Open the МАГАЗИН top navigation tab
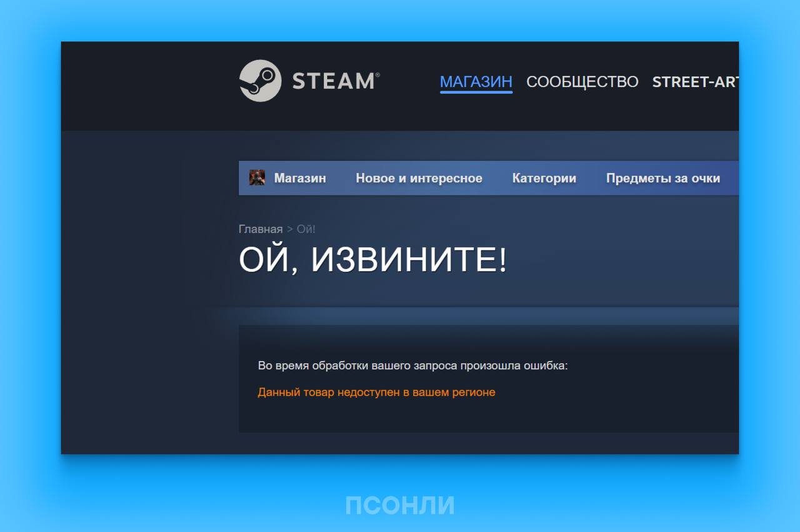Screen dimensions: 800x532 click(x=476, y=82)
